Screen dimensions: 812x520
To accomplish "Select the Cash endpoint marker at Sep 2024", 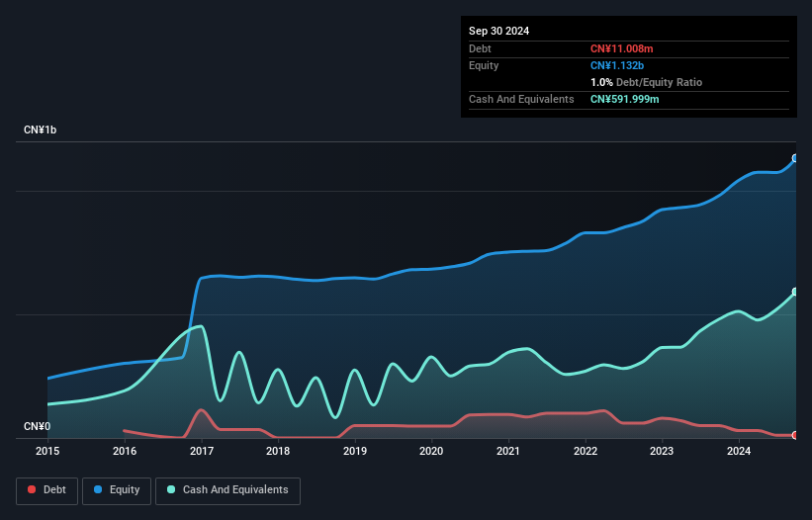I will coord(795,292).
